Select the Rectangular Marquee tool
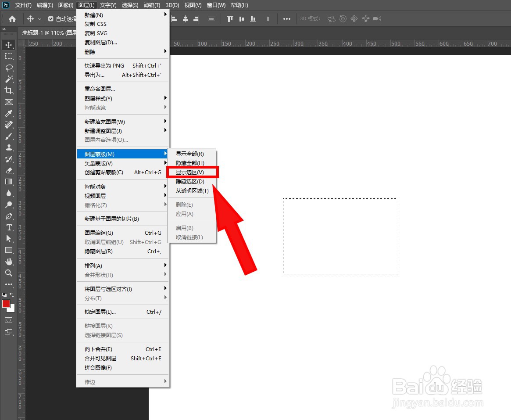Image resolution: width=511 pixels, height=420 pixels. [x=9, y=56]
